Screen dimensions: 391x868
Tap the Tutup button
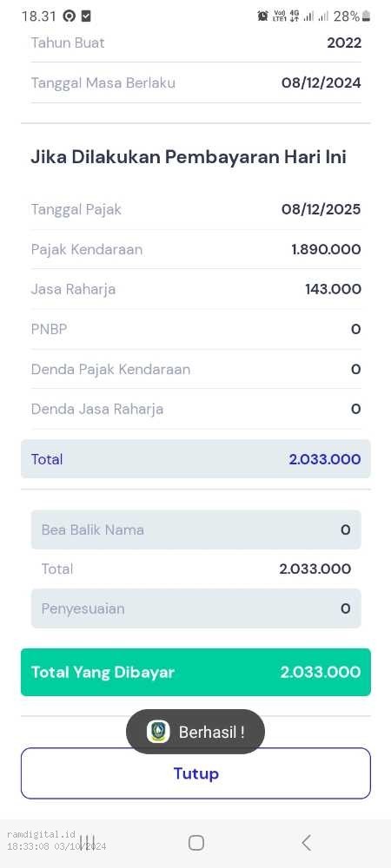[195, 773]
